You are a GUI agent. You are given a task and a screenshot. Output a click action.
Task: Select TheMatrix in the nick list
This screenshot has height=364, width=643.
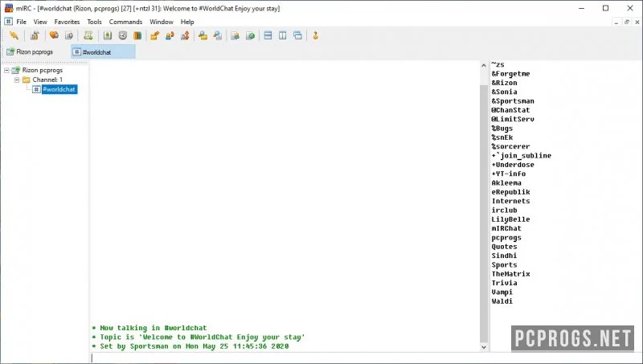[510, 274]
